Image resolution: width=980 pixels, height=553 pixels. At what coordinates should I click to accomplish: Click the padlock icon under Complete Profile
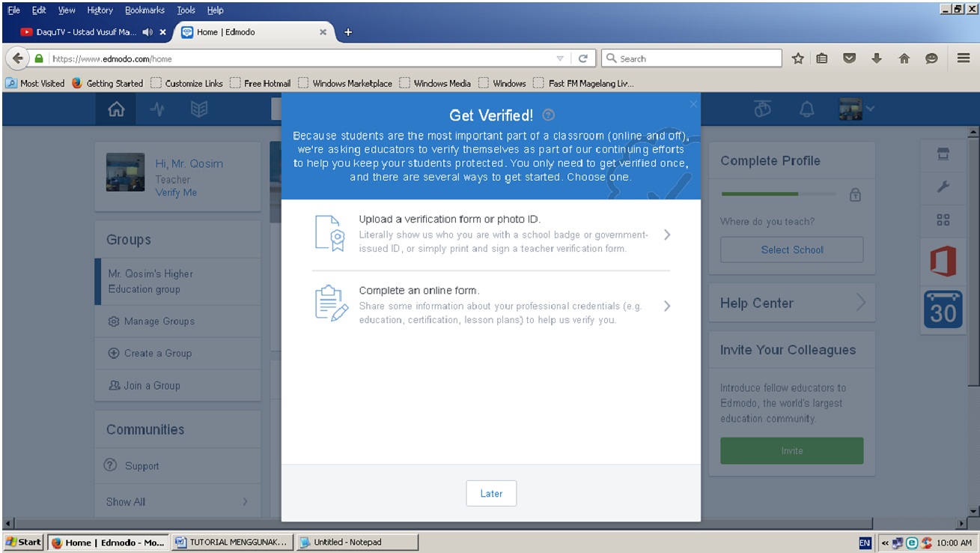855,195
